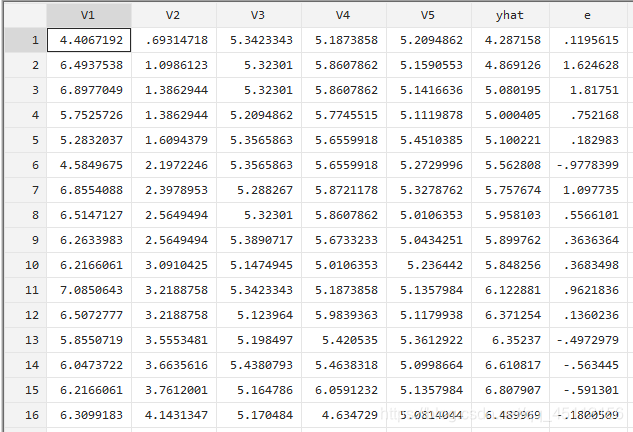
Task: Click cell with value 5.4380793
Action: [x=259, y=365]
